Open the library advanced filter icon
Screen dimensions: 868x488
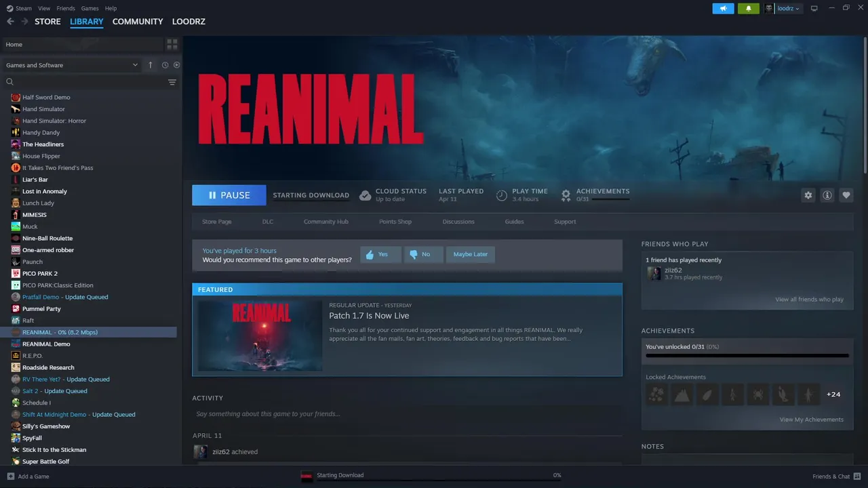coord(172,82)
